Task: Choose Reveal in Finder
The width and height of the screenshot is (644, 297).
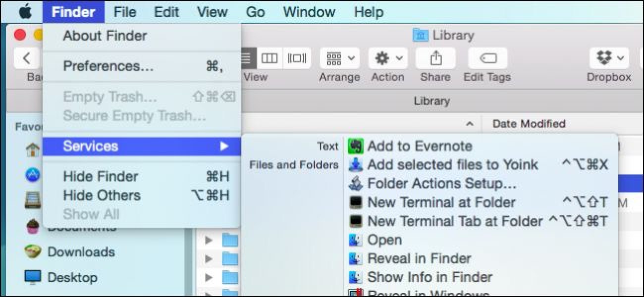Action: tap(419, 258)
